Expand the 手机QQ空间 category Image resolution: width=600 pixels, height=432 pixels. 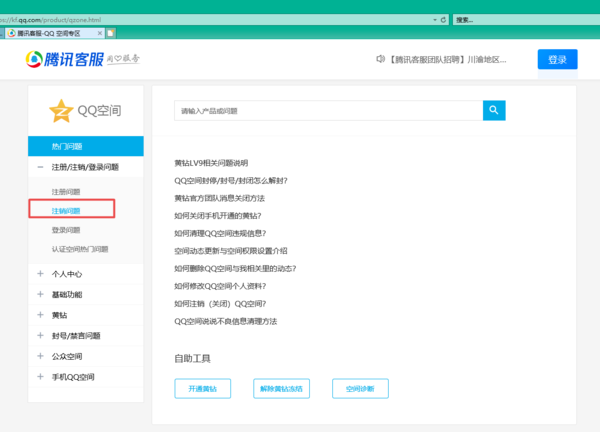[40, 377]
